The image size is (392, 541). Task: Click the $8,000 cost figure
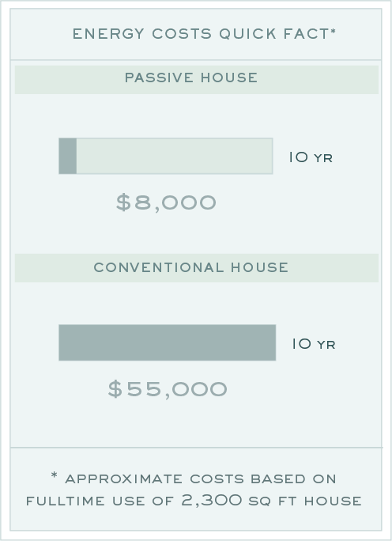tap(166, 202)
